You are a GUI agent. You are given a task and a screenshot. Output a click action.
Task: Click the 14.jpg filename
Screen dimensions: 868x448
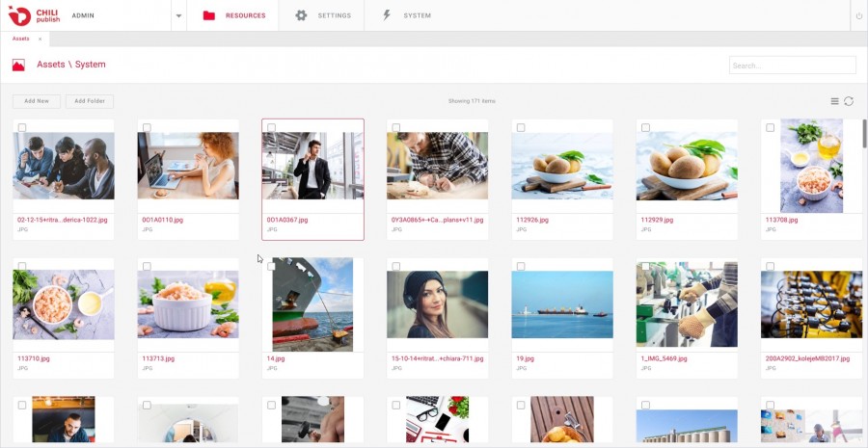pos(276,358)
